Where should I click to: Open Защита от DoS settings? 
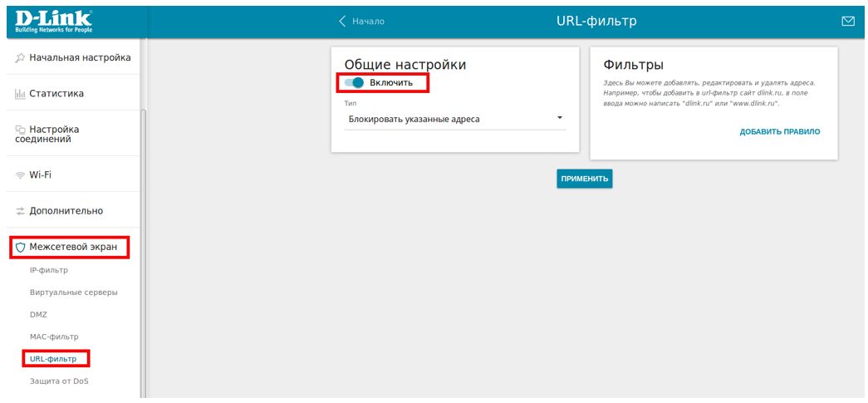tap(58, 381)
